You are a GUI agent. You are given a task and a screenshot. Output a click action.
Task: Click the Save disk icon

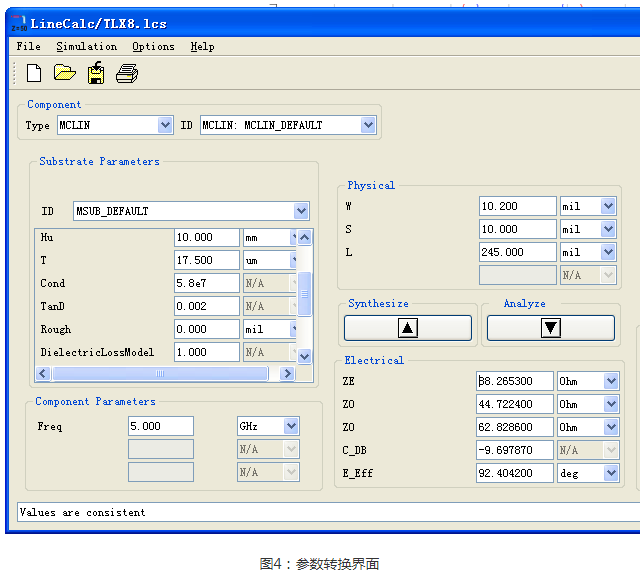click(96, 73)
